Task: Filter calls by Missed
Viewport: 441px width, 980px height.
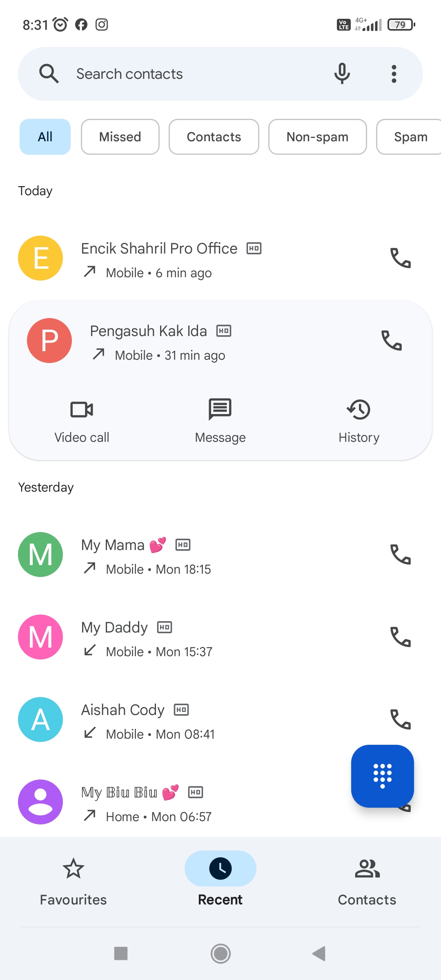Action: coord(120,137)
